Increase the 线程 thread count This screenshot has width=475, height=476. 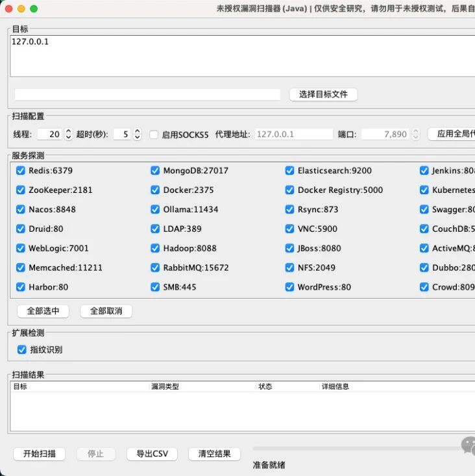(x=69, y=131)
